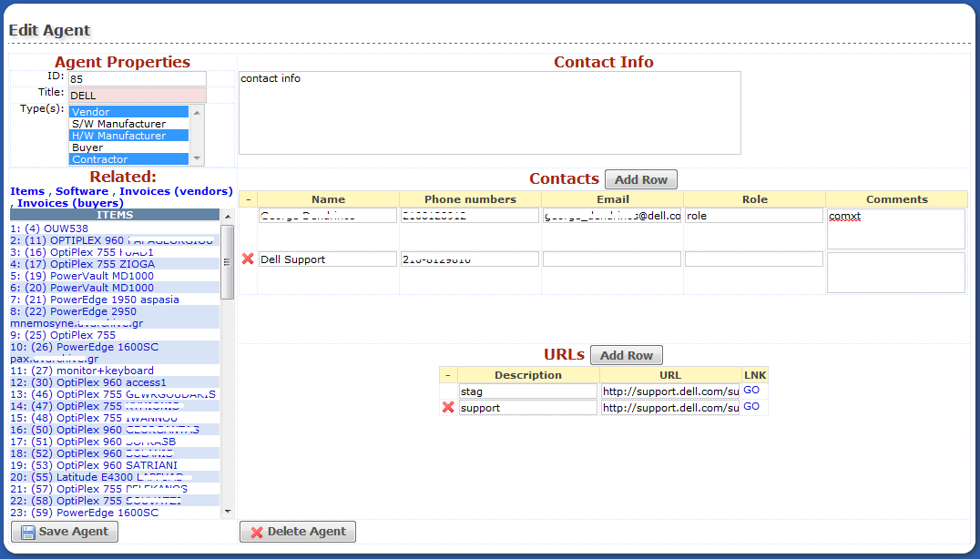Open item '23: (59) PowerEdge 1600SC'
The height and width of the screenshot is (559, 980).
(x=85, y=513)
